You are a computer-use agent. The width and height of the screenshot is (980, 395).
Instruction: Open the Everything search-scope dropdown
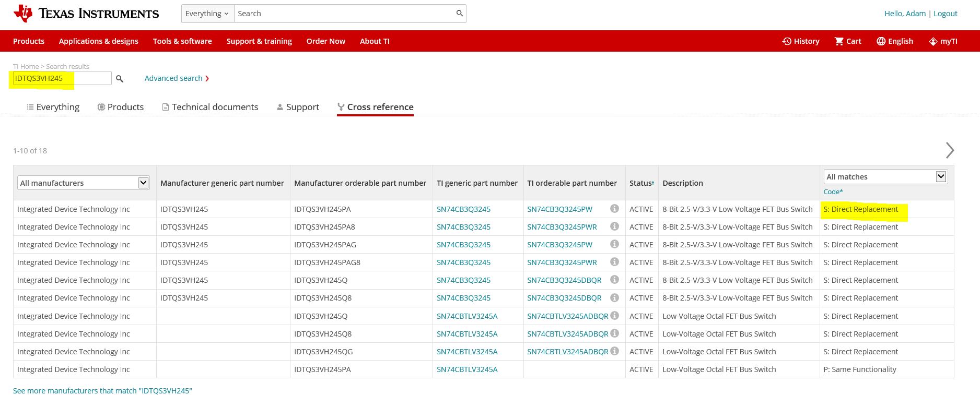207,14
